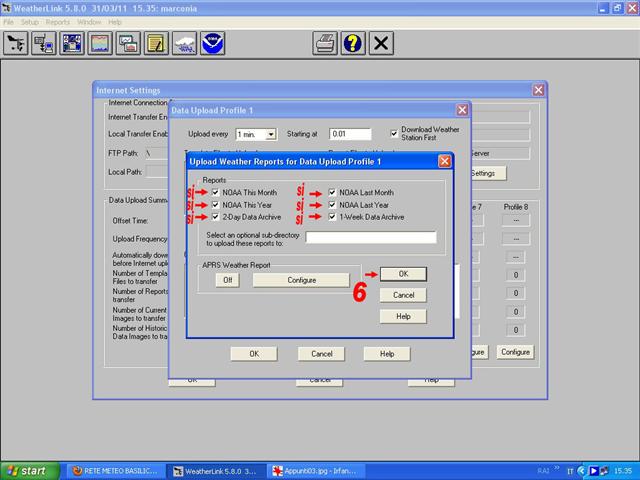Toggle Download Weather Station First checkbox
Viewport: 640px width, 480px height.
pyautogui.click(x=394, y=133)
